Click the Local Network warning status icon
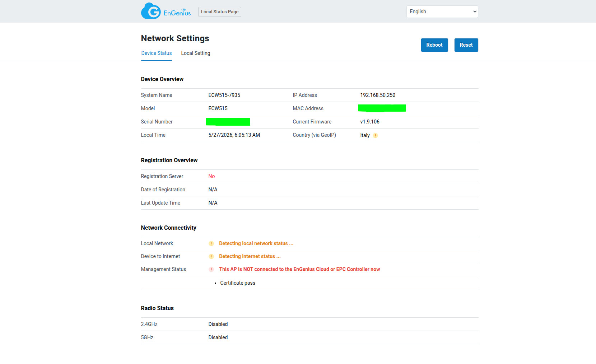596x364 pixels. tap(211, 244)
